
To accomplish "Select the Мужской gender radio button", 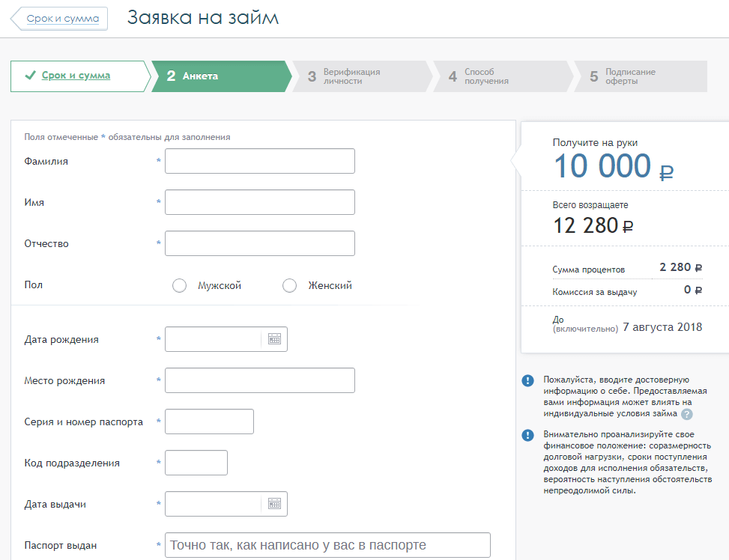I will click(179, 285).
